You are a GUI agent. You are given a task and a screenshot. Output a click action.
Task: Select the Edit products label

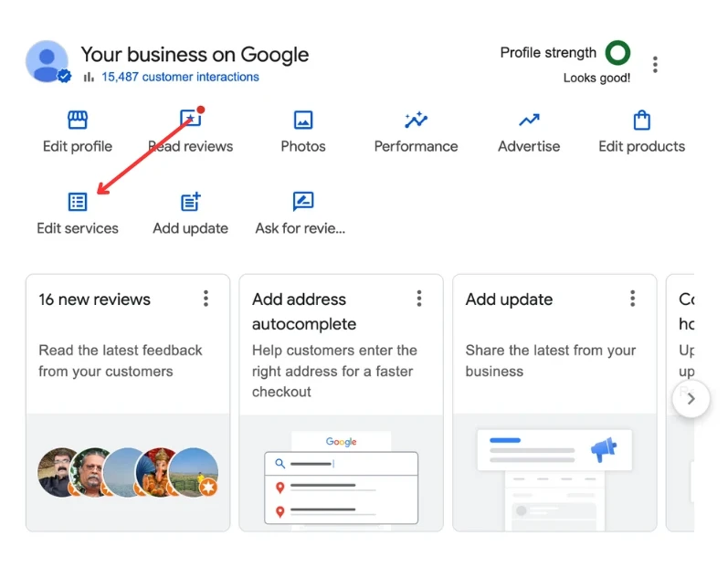(641, 146)
